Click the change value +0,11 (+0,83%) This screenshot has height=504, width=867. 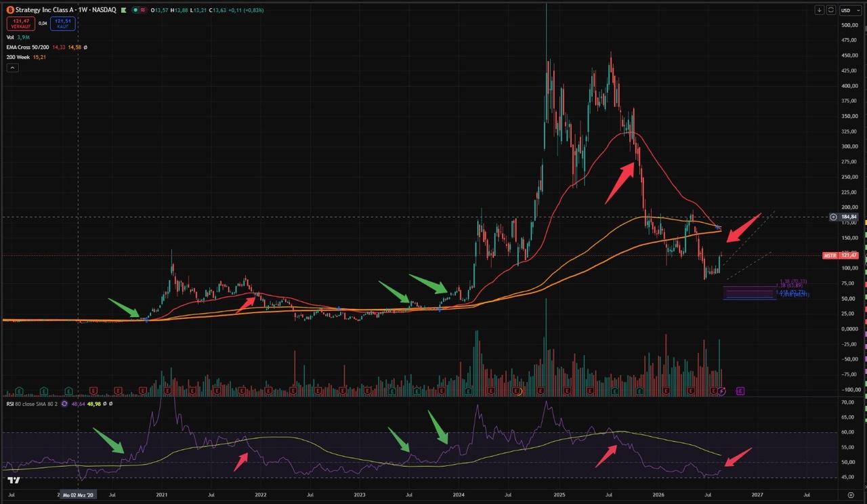[x=247, y=10]
